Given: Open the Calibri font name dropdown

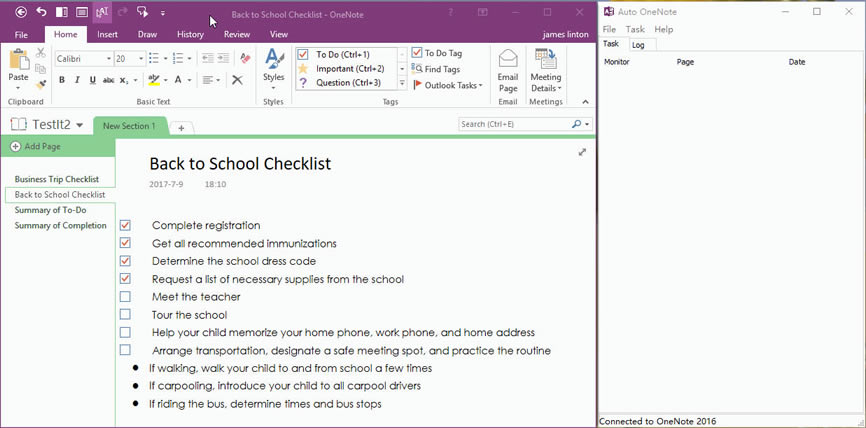Looking at the screenshot, I should click(x=106, y=59).
